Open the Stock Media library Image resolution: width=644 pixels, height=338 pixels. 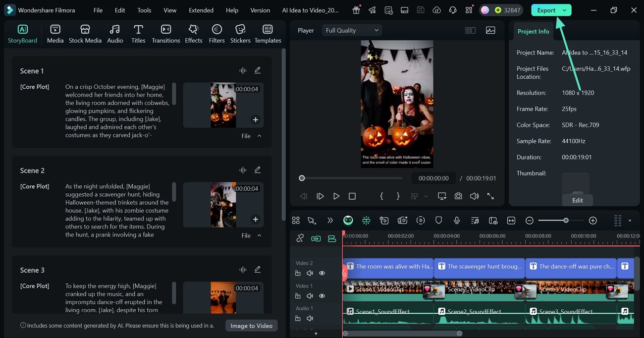coord(85,34)
